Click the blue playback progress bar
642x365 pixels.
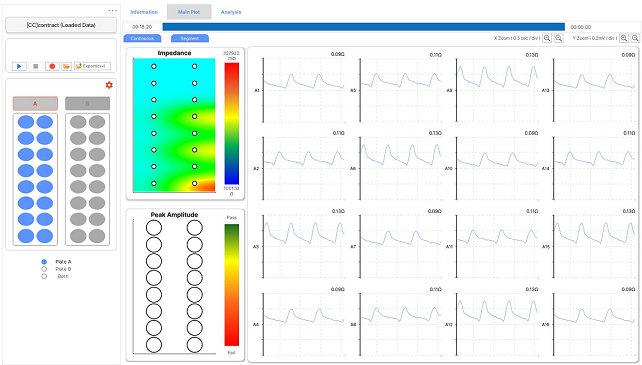pos(364,27)
